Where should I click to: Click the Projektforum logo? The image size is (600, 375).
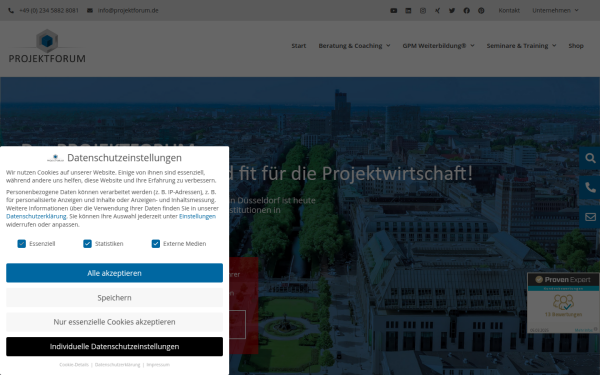[x=47, y=46]
